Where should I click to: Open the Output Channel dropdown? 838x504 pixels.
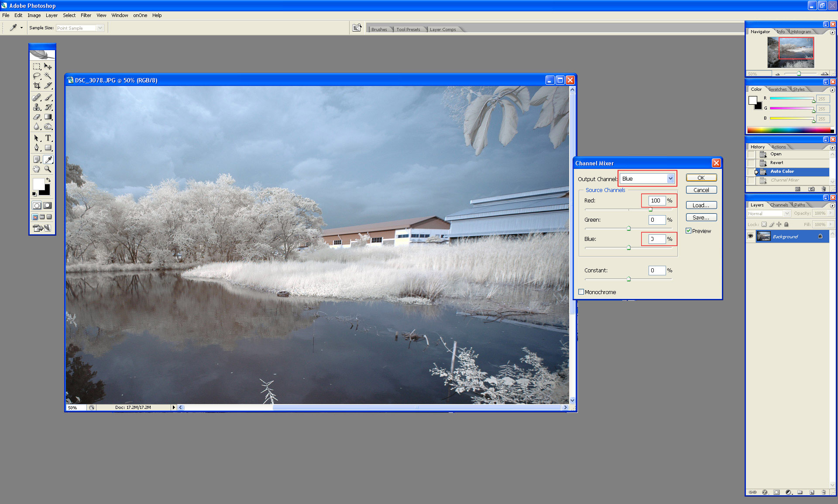pyautogui.click(x=670, y=178)
